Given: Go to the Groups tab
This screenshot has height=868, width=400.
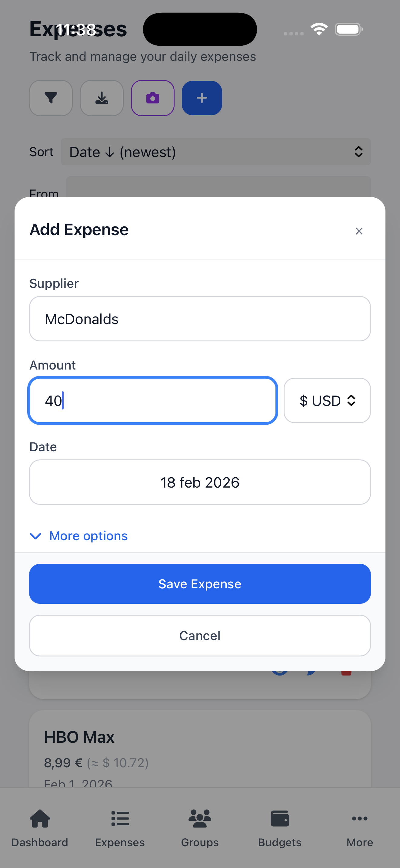Looking at the screenshot, I should tap(200, 828).
